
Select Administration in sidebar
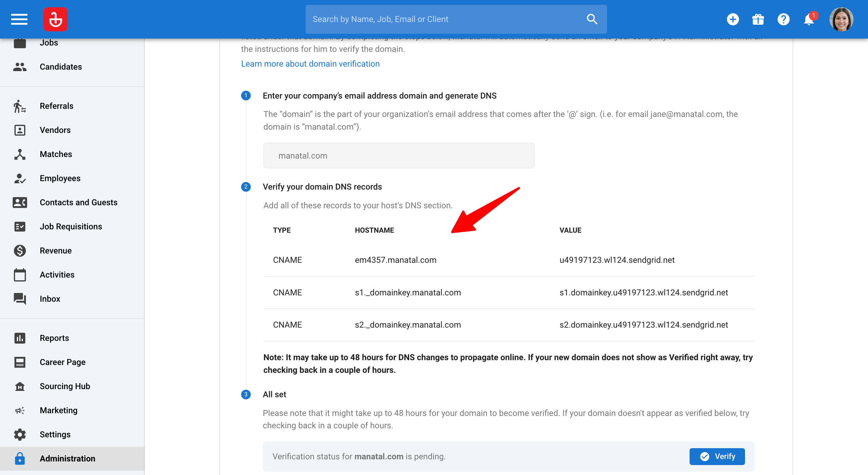pos(72,458)
